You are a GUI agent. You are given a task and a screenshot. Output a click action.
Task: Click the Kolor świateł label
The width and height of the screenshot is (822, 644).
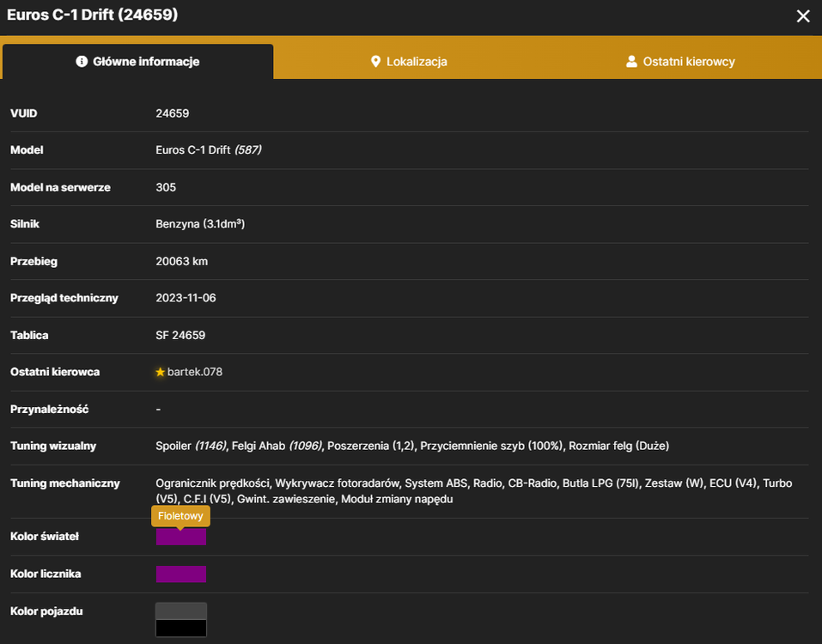coord(45,537)
